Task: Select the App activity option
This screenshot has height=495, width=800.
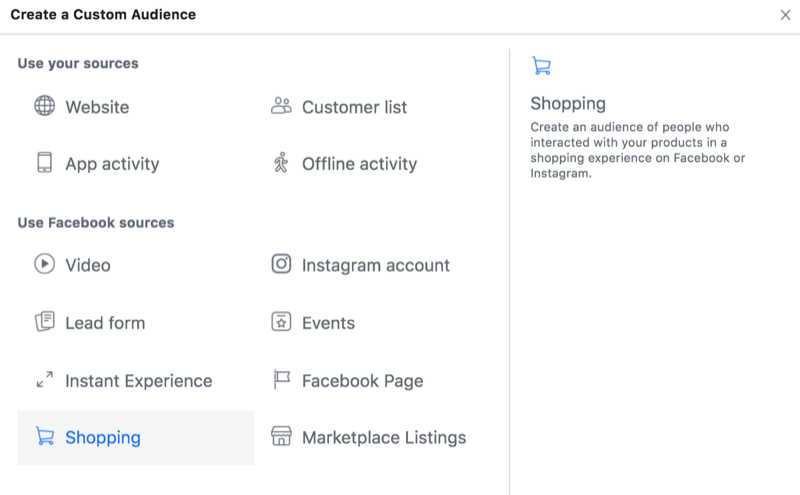Action: click(112, 164)
